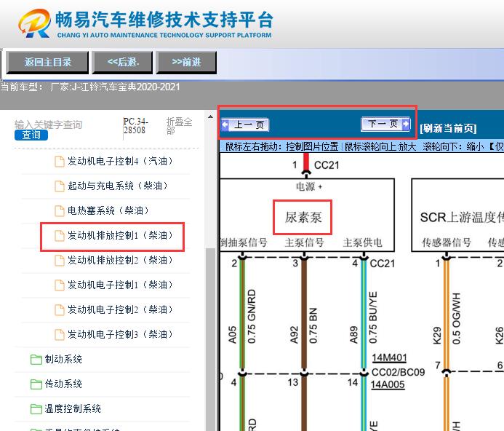The image size is (504, 431).
Task: Click the current model text 厂家:J-江铃汽车宝典2020-2021
Action: click(115, 87)
